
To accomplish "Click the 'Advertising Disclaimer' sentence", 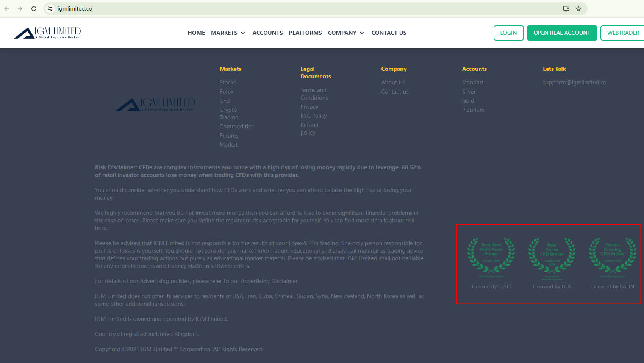I will (x=196, y=281).
